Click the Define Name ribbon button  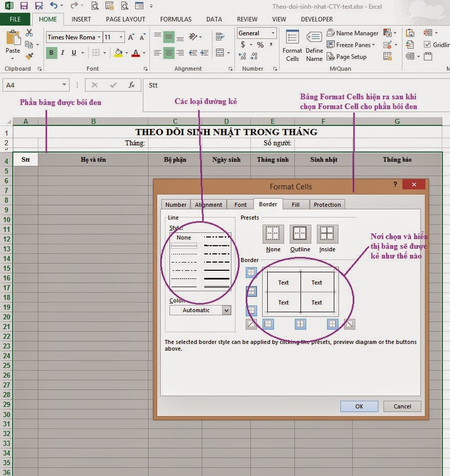[x=314, y=46]
